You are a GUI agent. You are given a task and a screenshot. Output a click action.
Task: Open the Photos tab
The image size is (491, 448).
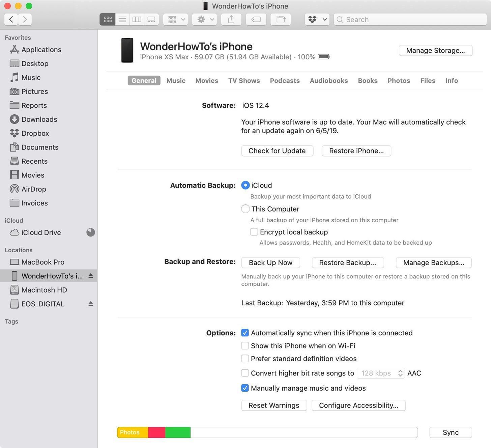[399, 81]
